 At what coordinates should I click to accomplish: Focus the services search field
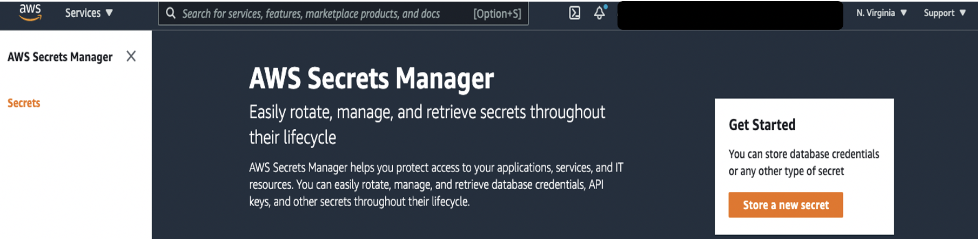(343, 14)
